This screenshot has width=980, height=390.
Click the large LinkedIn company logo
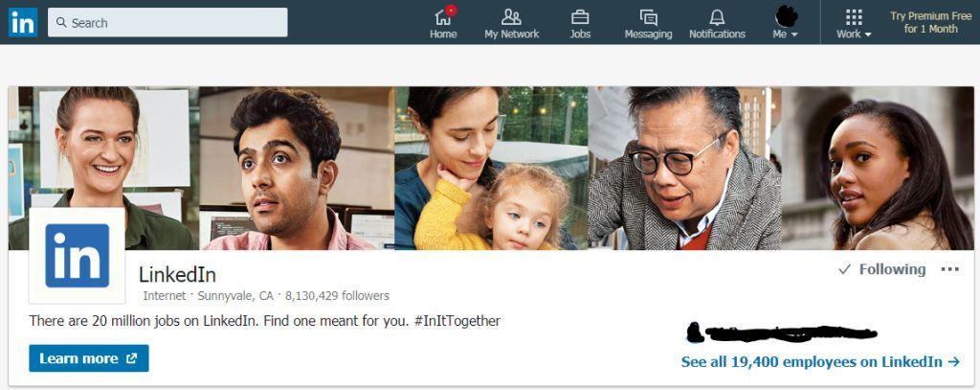coord(77,256)
